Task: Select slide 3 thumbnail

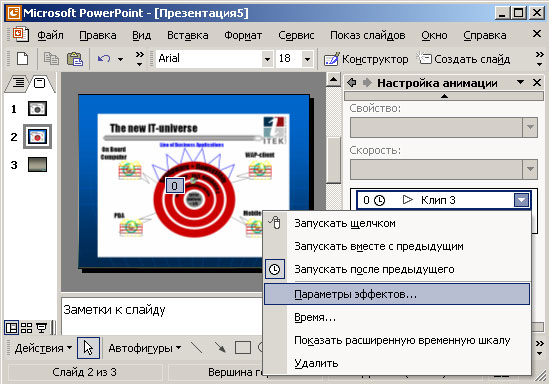Action: [x=37, y=165]
